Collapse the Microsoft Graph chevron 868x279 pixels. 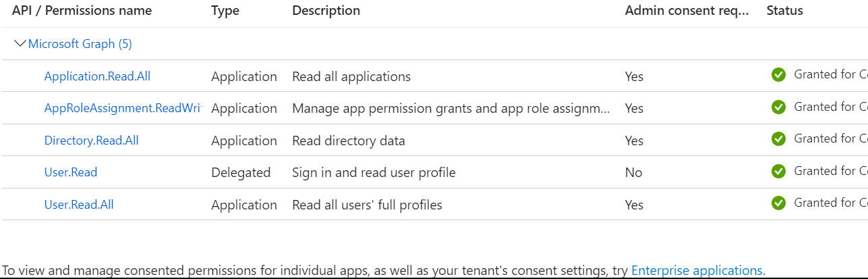pos(20,44)
